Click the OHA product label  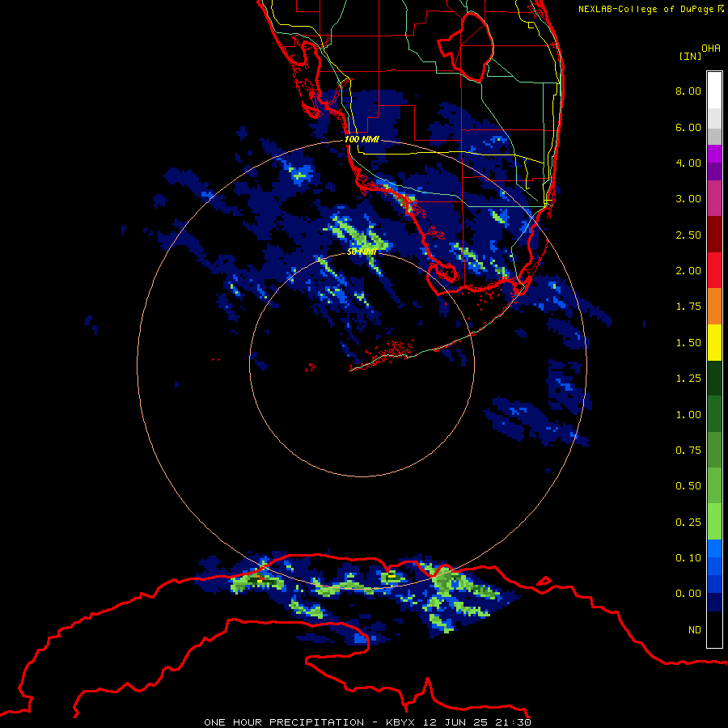coord(711,49)
